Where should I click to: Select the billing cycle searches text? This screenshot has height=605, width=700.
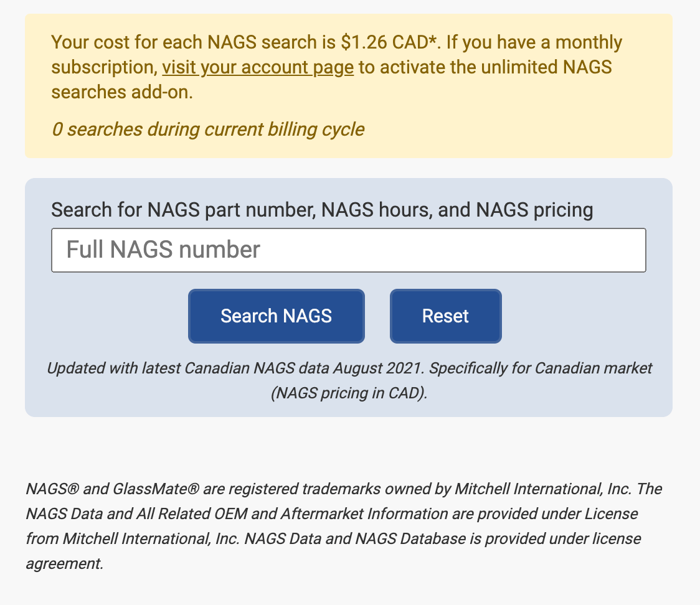click(x=207, y=129)
